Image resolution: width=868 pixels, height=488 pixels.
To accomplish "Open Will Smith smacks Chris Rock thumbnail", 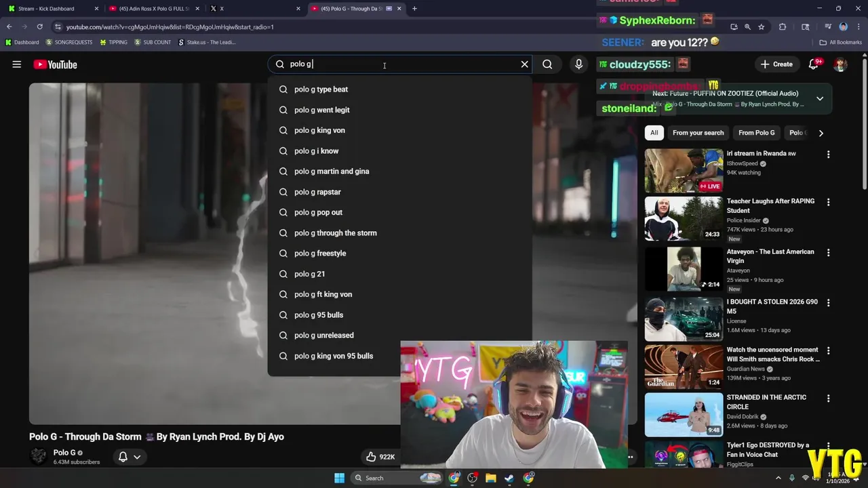I will click(684, 367).
